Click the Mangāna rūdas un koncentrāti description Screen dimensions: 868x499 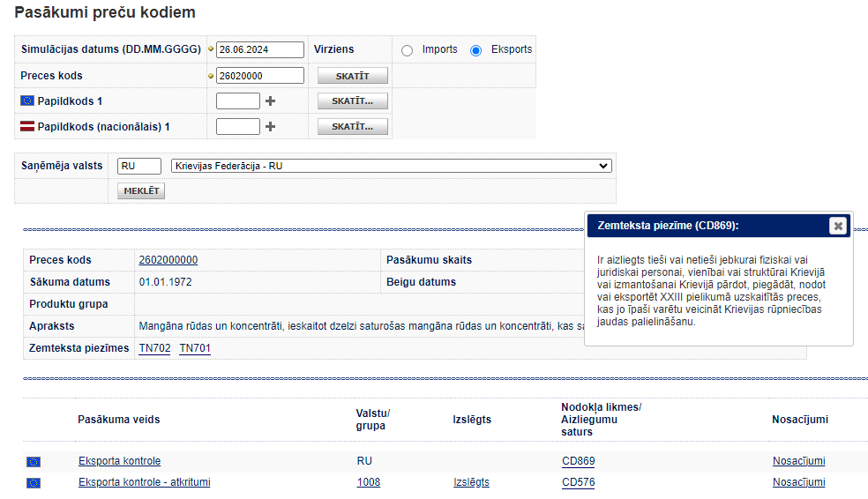coord(362,326)
